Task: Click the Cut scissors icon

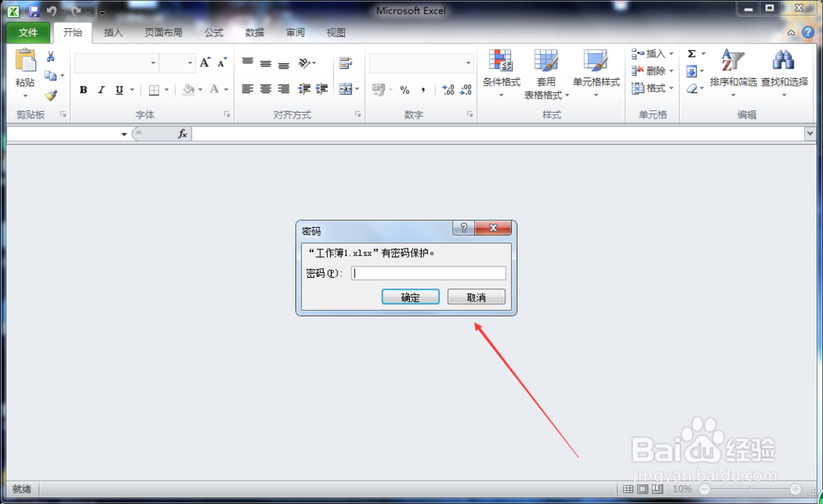Action: [x=51, y=57]
